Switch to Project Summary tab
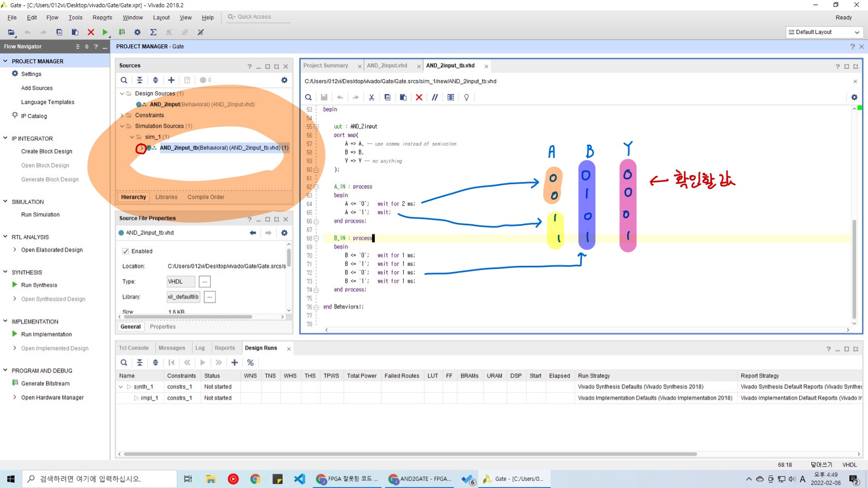Image resolution: width=868 pixels, height=488 pixels. (x=326, y=66)
